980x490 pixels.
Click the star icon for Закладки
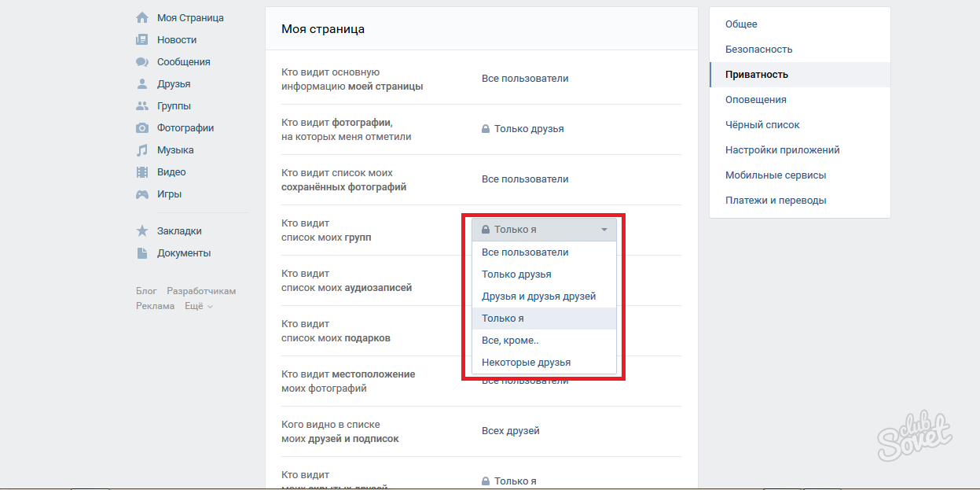pos(141,230)
